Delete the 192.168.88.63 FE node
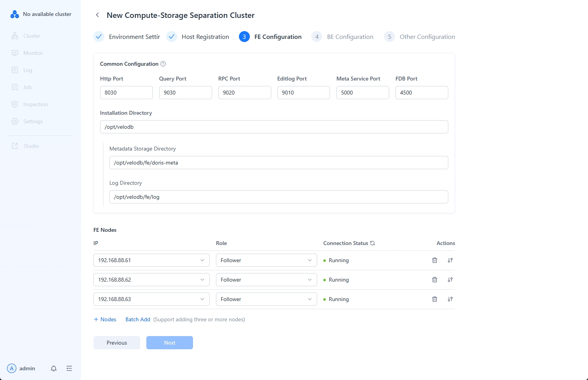 point(435,299)
